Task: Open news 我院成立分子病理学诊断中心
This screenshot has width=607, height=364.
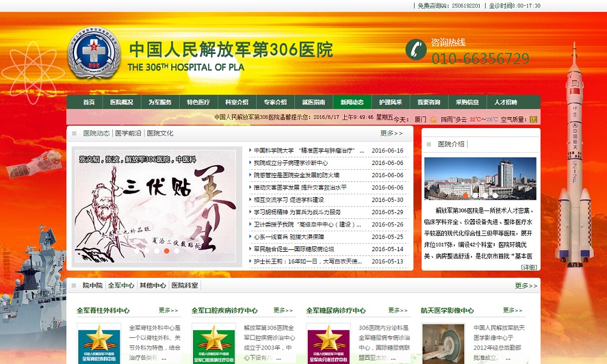Action: point(291,163)
